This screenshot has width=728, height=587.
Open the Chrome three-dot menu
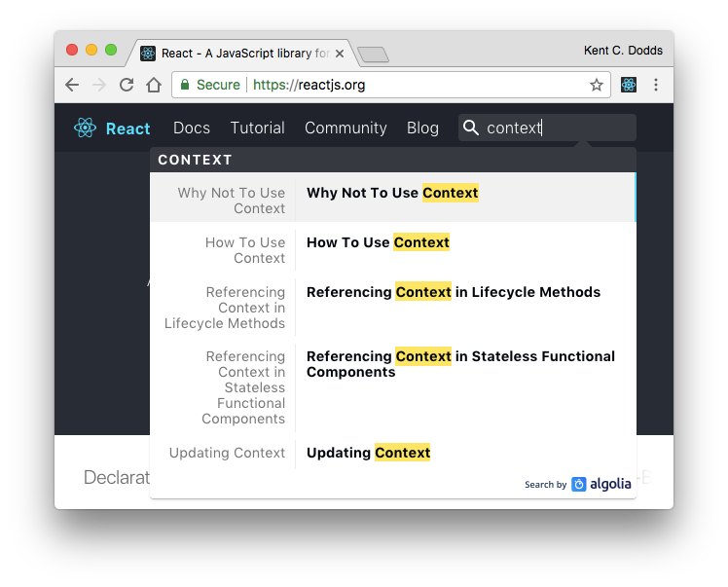coord(656,85)
